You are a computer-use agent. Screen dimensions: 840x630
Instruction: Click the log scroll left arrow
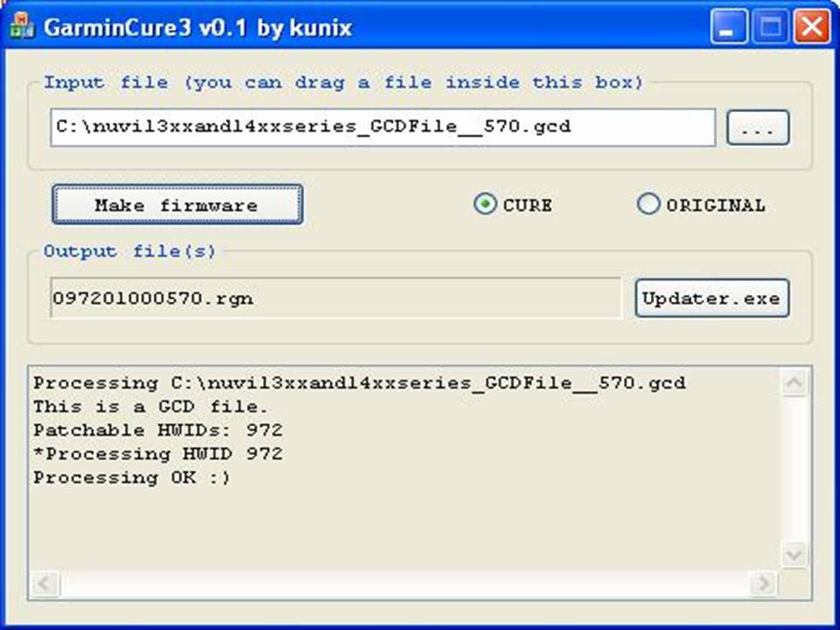45,584
